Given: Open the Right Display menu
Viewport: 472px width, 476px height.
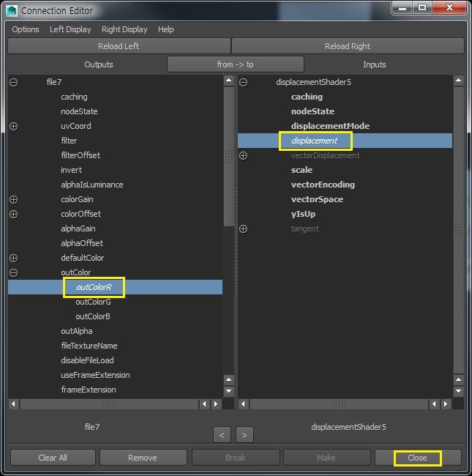Looking at the screenshot, I should pyautogui.click(x=124, y=29).
